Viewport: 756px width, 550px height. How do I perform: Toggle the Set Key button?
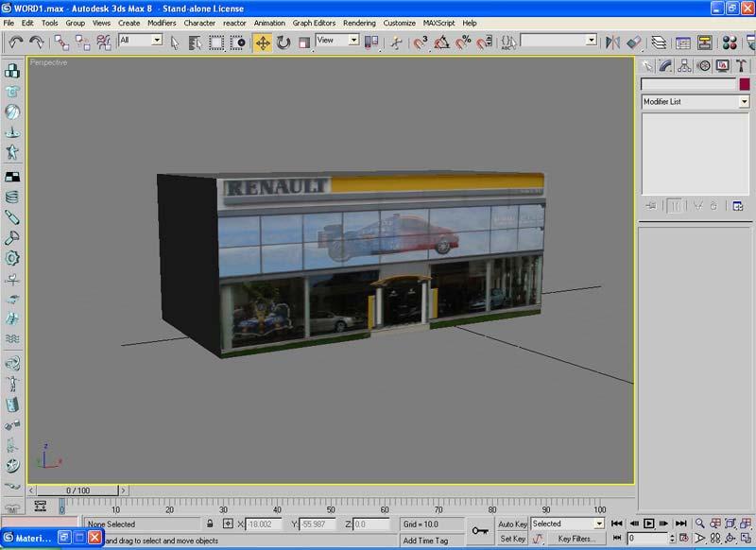click(x=512, y=539)
